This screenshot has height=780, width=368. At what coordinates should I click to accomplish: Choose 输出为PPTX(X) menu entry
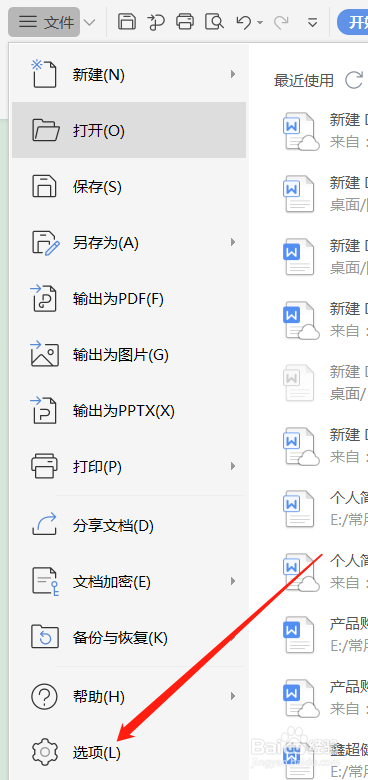coord(129,411)
